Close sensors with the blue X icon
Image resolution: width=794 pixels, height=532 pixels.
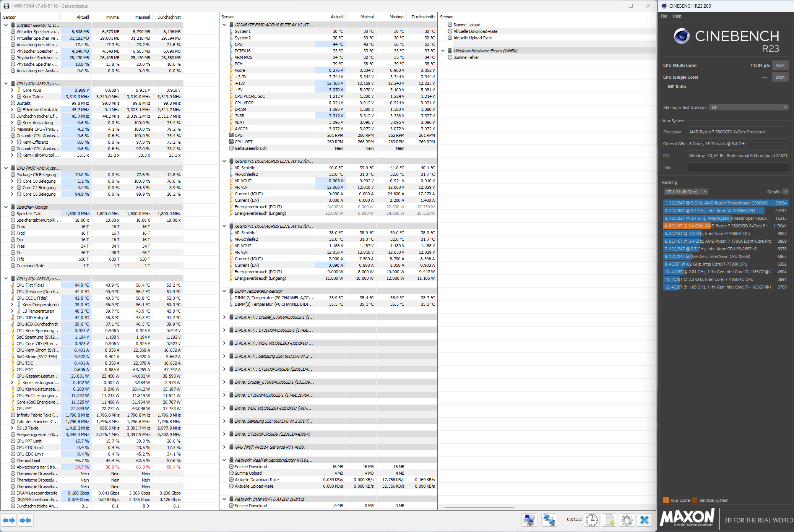[x=645, y=520]
